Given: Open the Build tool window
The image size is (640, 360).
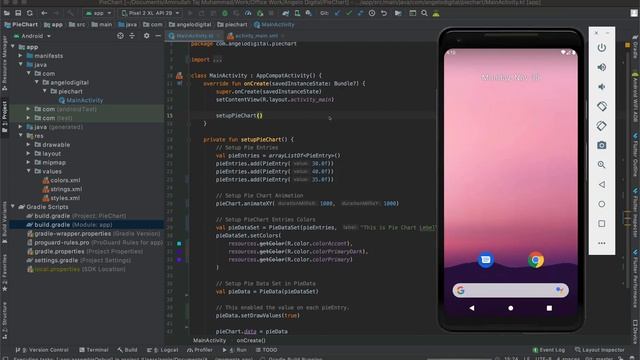Looking at the screenshot, I should pos(127,350).
